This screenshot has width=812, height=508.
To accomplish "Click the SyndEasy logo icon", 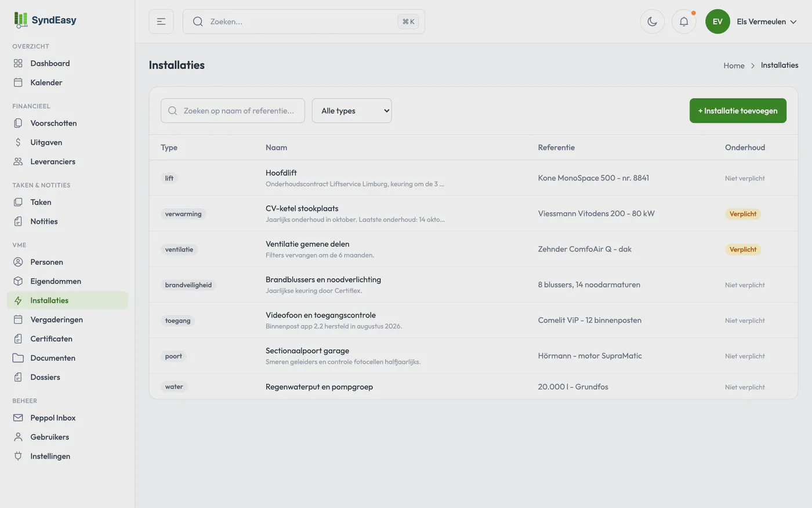I will click(x=21, y=20).
